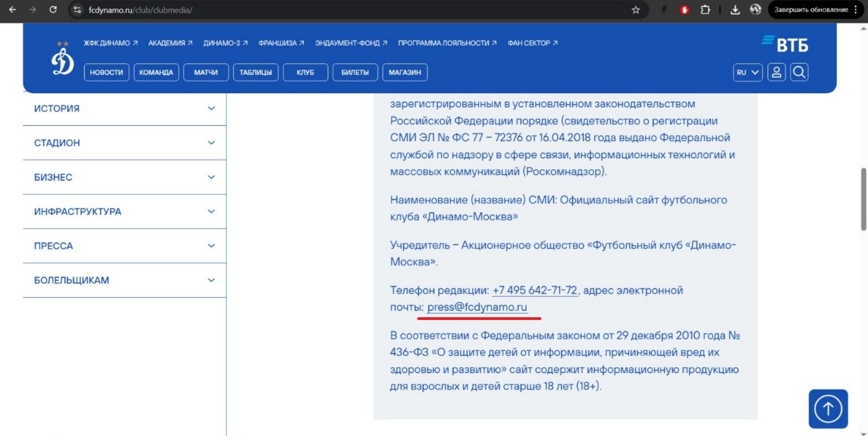The height and width of the screenshot is (436, 868).
Task: Reload the page with the refresh icon
Action: click(53, 10)
